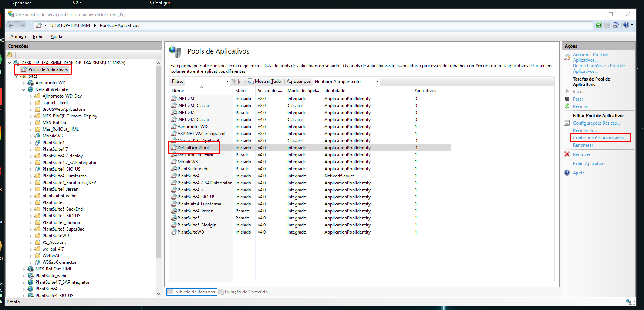644x310 pixels.
Task: Click the Filtro text input field
Action: coord(204,81)
